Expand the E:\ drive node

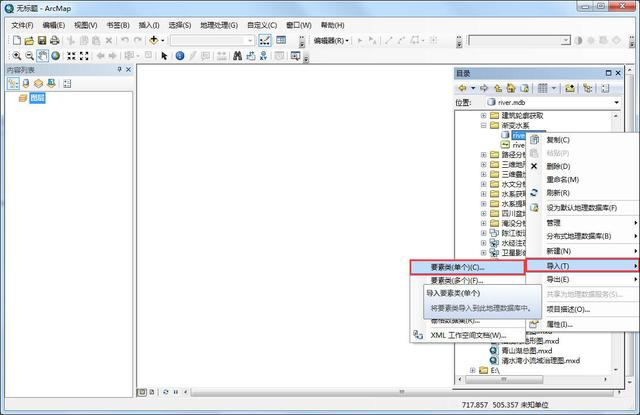[473, 370]
